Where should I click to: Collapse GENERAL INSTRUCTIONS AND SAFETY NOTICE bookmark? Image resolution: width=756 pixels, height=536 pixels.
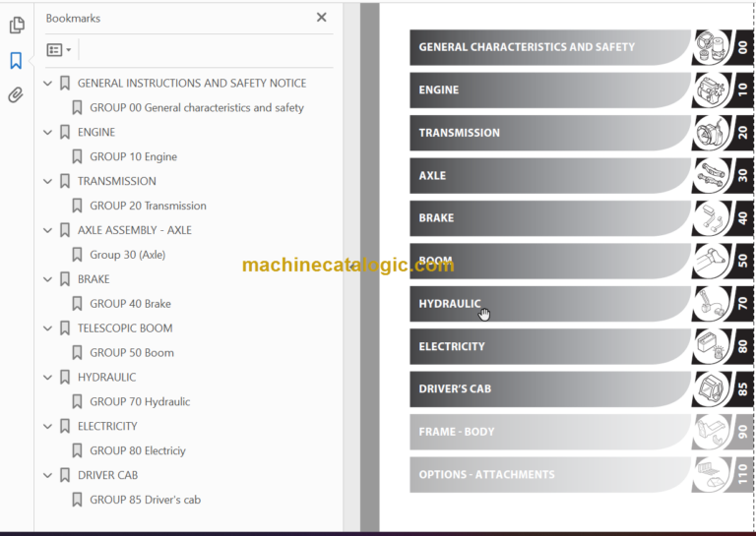click(47, 84)
